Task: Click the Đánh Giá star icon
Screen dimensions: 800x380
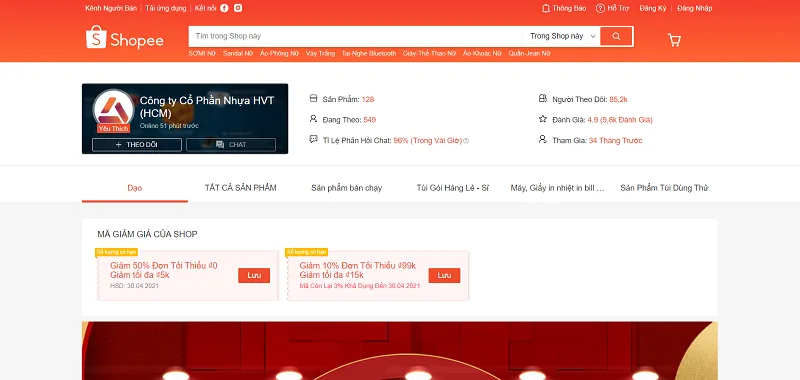Action: pyautogui.click(x=543, y=119)
